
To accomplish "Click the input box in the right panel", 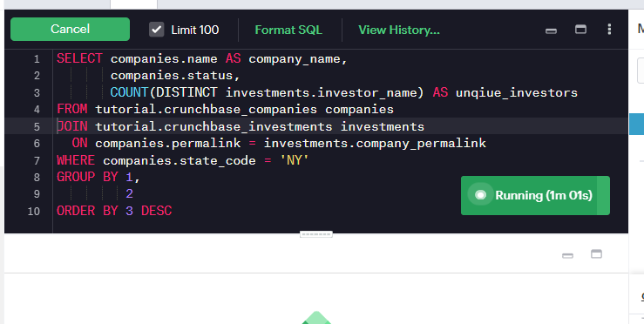I will pyautogui.click(x=641, y=71).
